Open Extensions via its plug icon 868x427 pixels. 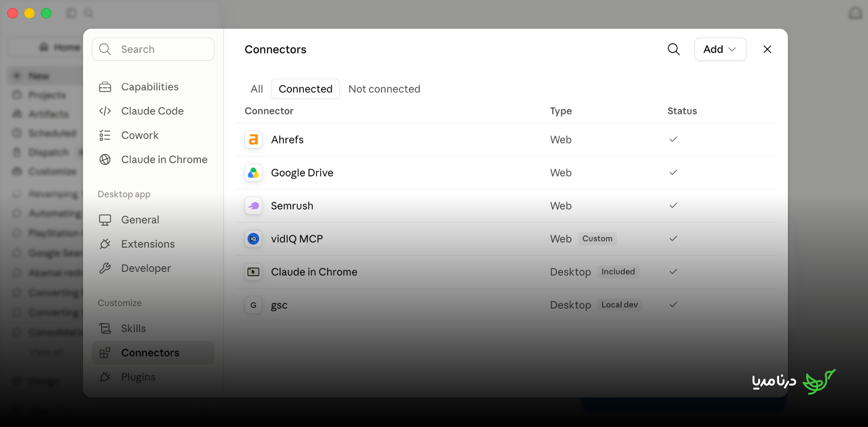(105, 244)
